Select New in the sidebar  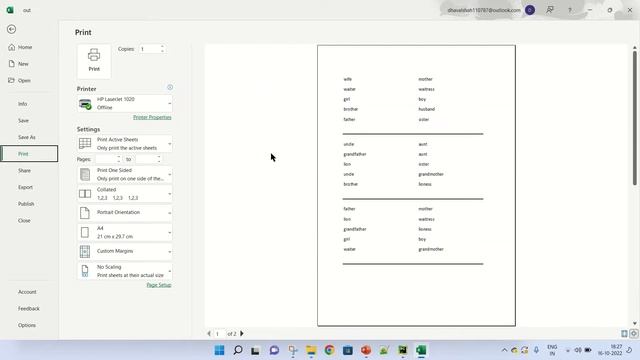coord(18,64)
